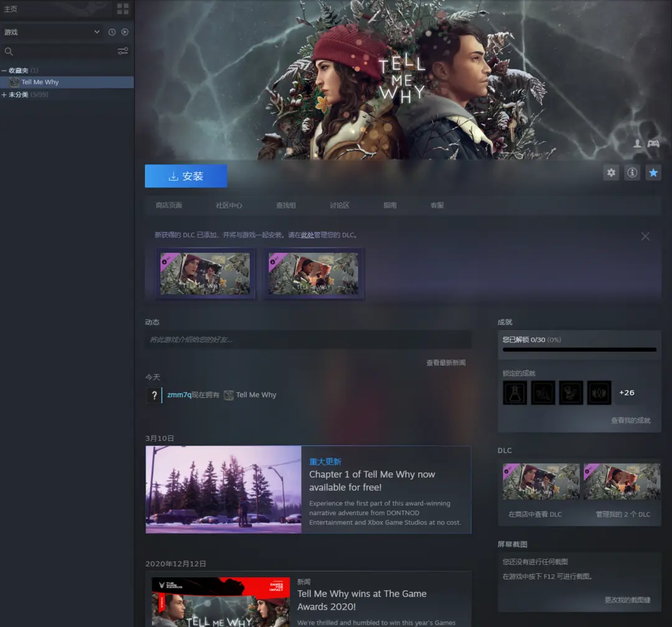Open the Chapter 1 news image

223,489
